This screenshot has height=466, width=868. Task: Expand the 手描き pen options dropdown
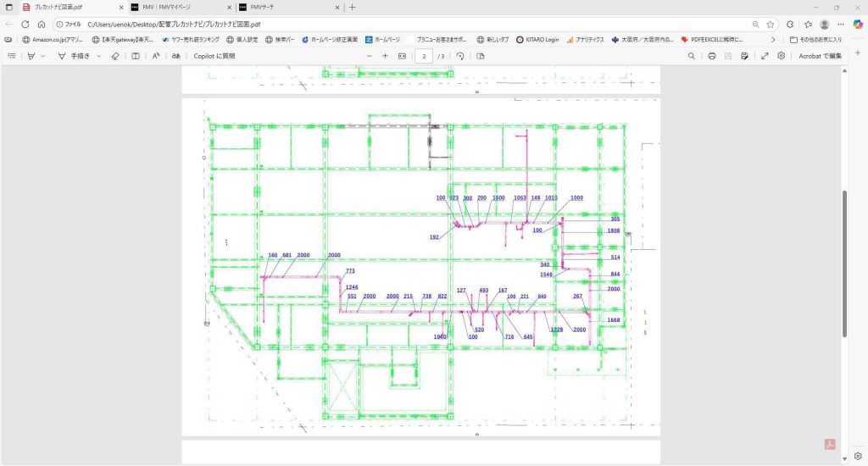pos(99,56)
